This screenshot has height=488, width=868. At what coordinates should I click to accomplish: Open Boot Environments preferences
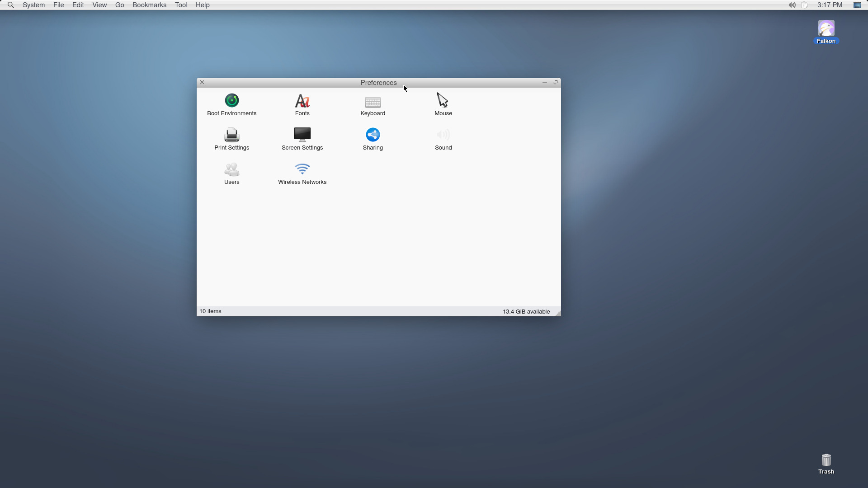point(231,104)
